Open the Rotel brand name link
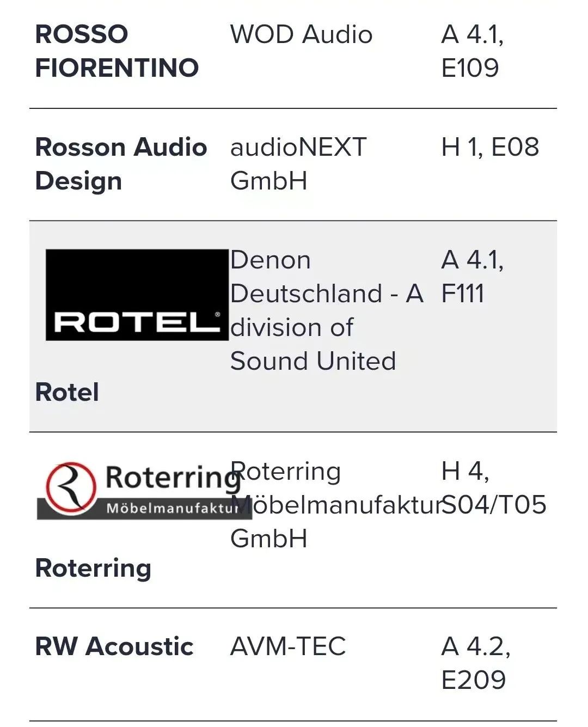 (x=67, y=392)
